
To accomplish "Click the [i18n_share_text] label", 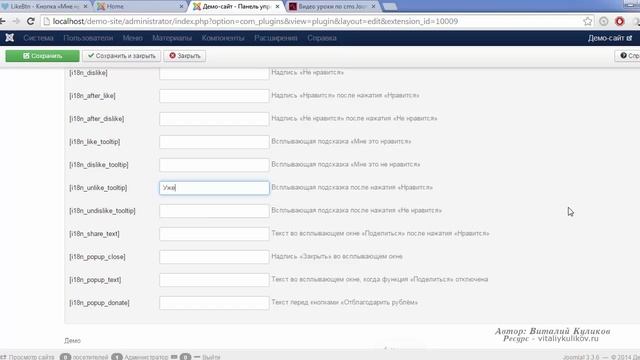I will [94, 234].
